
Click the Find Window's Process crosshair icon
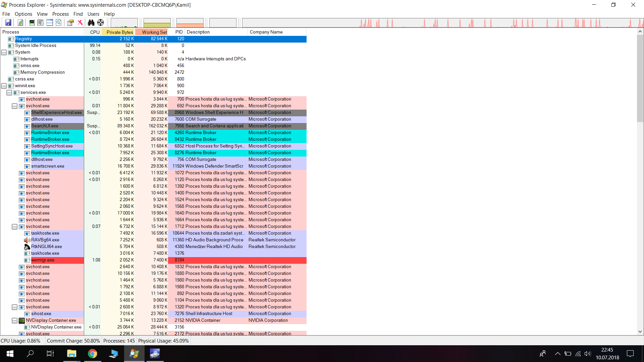[x=101, y=22]
